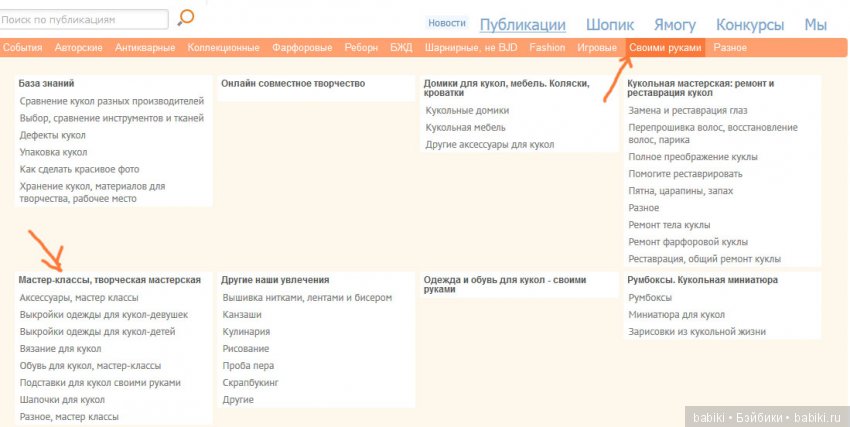Open the Новости section

[446, 23]
